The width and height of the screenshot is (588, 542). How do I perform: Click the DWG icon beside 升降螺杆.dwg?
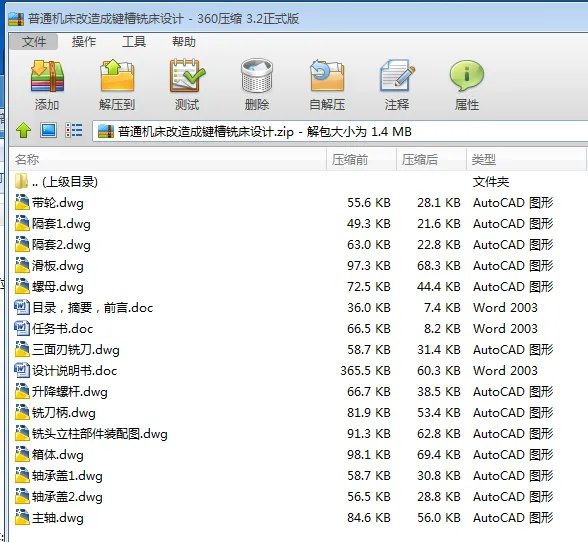[x=22, y=391]
